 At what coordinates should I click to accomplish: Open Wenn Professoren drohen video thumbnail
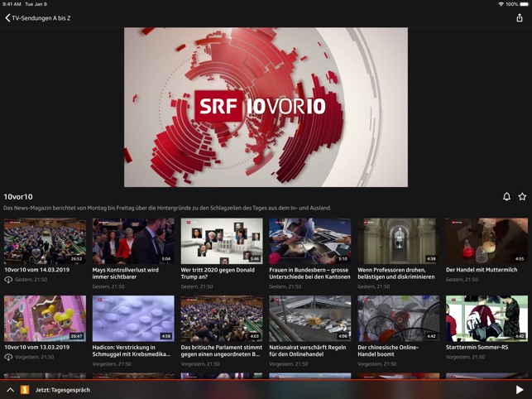pyautogui.click(x=398, y=241)
